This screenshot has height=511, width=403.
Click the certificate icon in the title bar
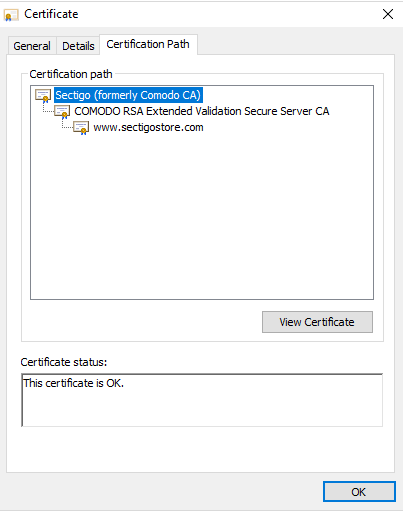(11, 15)
